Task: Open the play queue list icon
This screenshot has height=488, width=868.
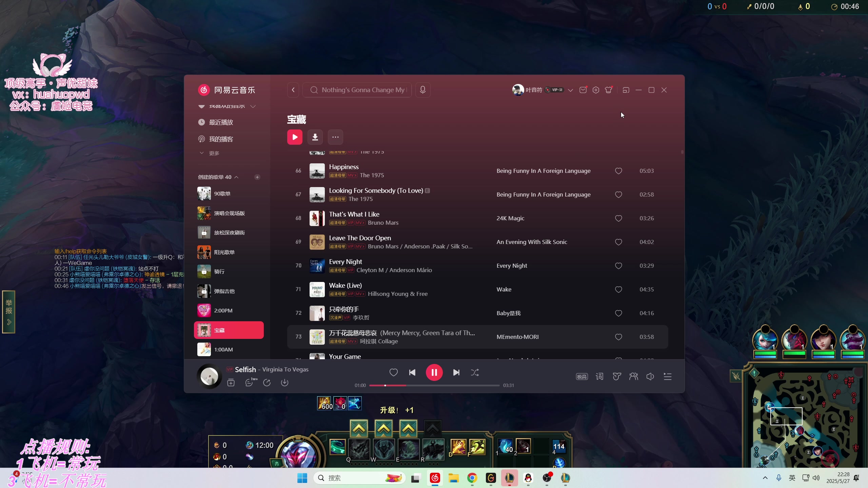Action: point(668,377)
